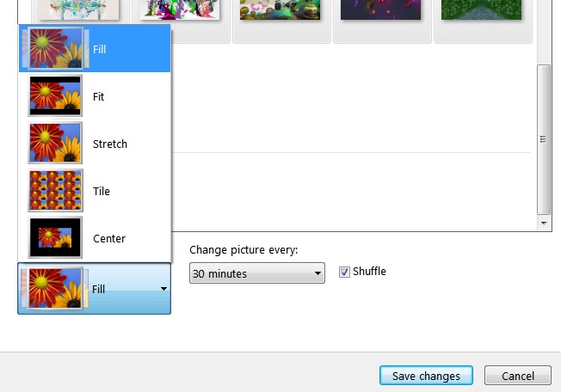Click the Cancel button
Viewport: 561px width, 392px height.
pyautogui.click(x=517, y=376)
